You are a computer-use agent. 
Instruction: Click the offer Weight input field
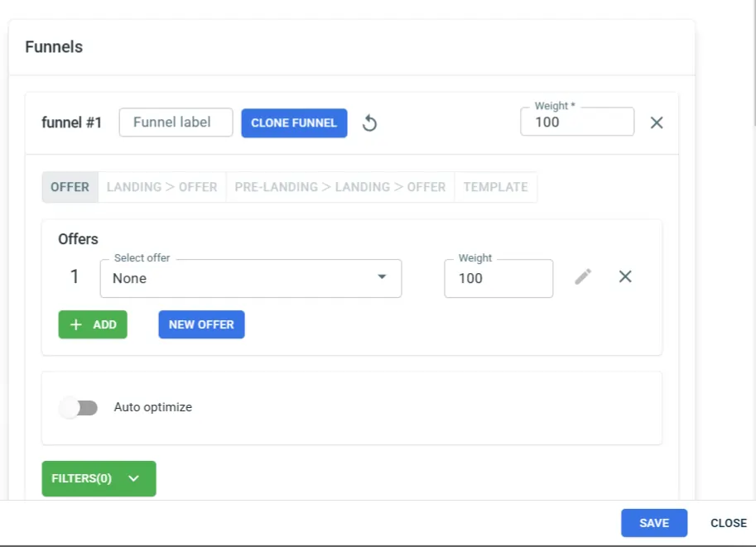pos(498,278)
